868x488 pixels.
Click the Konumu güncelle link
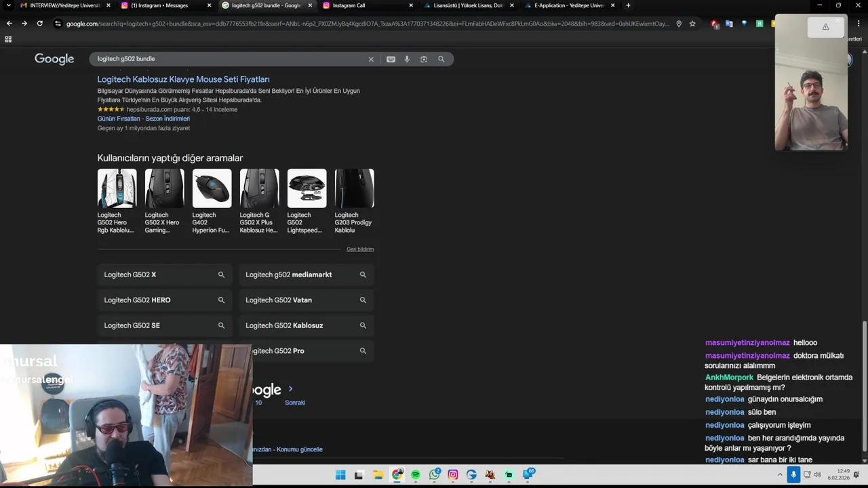[x=299, y=449]
